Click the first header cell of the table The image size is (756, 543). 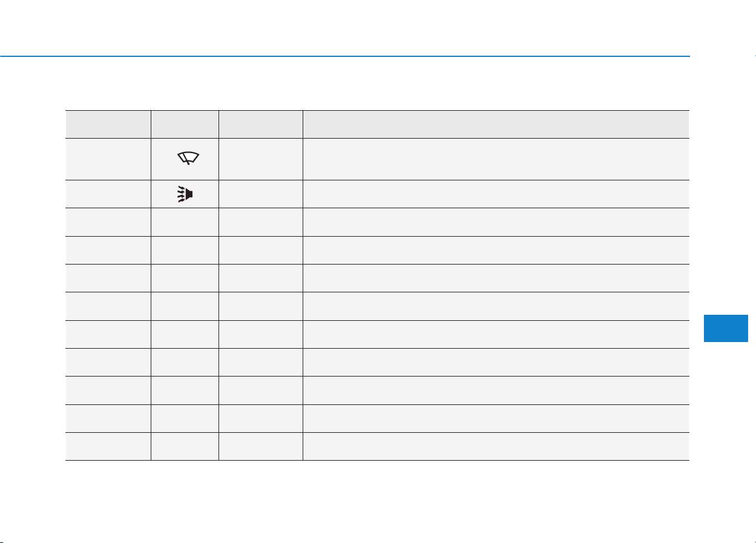[x=108, y=124]
